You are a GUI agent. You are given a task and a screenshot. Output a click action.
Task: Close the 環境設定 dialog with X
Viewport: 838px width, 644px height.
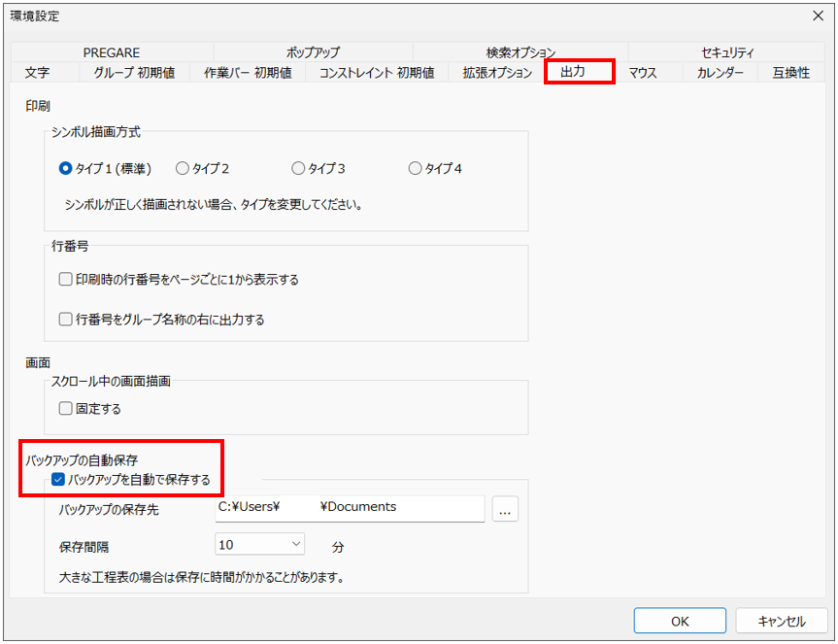click(818, 17)
